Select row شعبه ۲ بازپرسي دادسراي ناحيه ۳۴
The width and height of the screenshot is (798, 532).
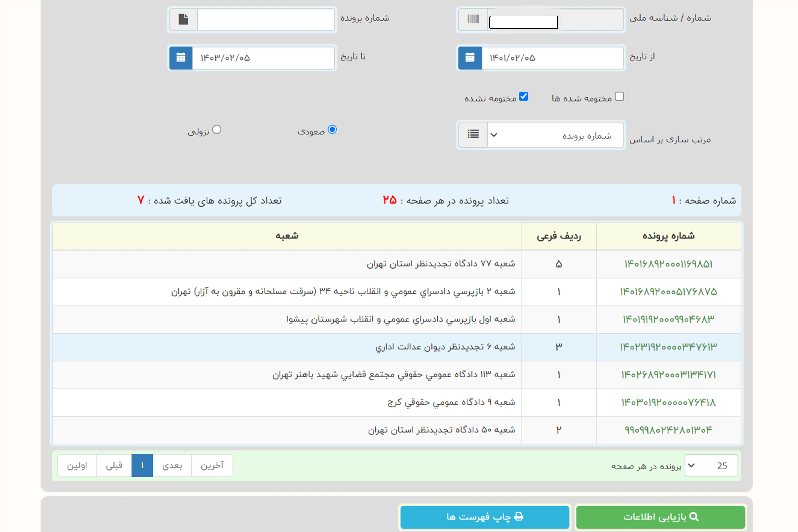click(397, 292)
